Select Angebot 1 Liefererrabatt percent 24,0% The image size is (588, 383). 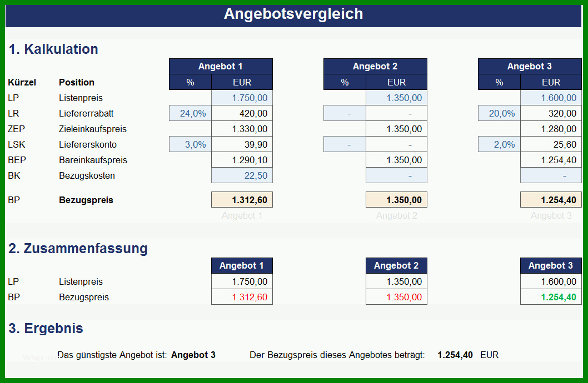click(x=190, y=113)
